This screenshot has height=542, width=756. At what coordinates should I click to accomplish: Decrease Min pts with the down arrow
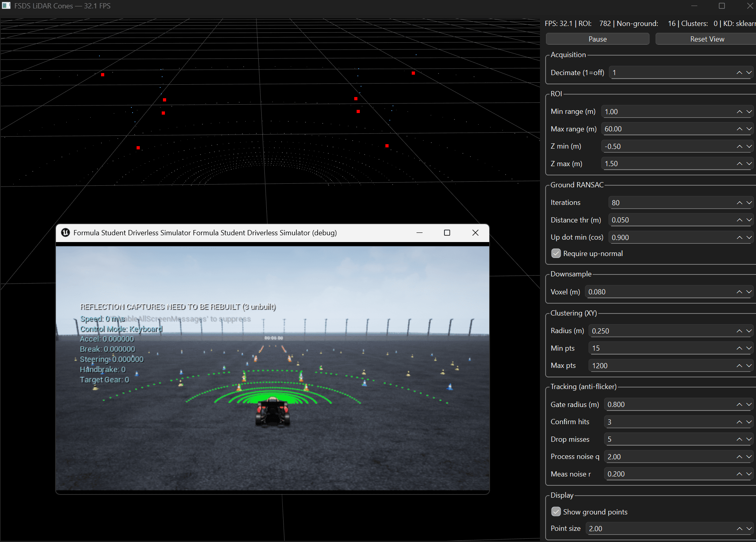tap(749, 348)
